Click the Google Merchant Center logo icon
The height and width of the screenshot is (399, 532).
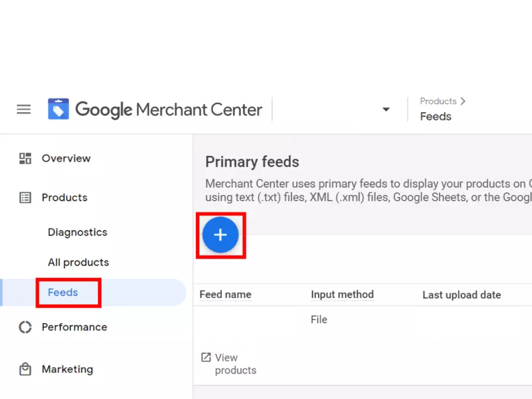pos(58,109)
